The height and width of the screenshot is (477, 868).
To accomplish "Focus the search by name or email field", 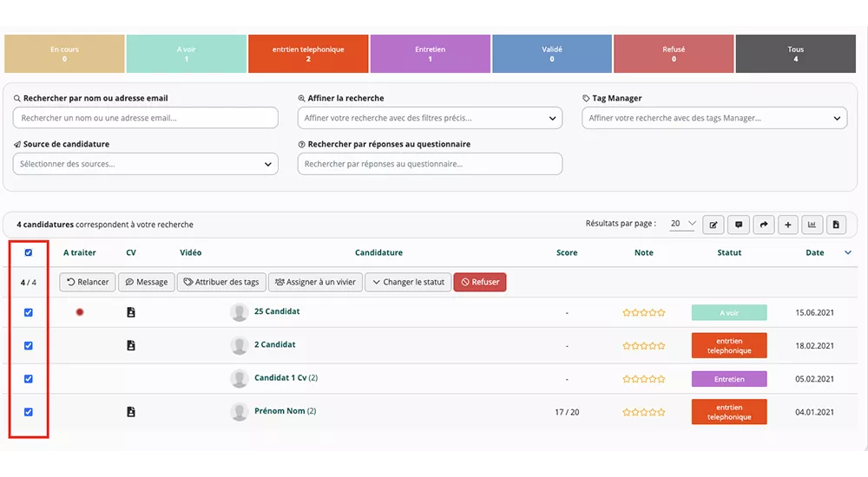I will tap(145, 118).
